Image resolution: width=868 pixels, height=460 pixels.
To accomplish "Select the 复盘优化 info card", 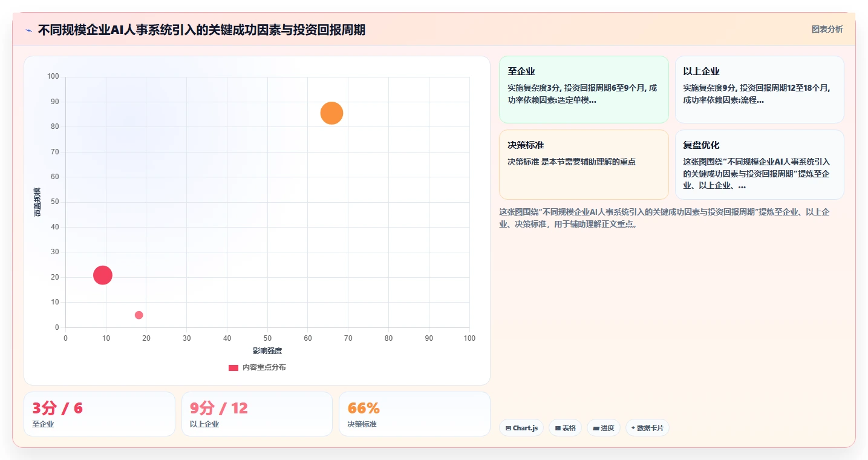I will (759, 165).
